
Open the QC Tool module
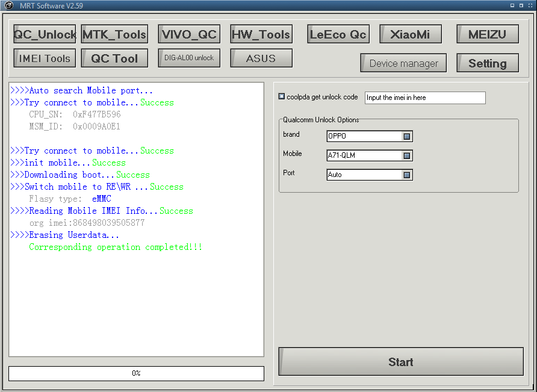tap(114, 58)
